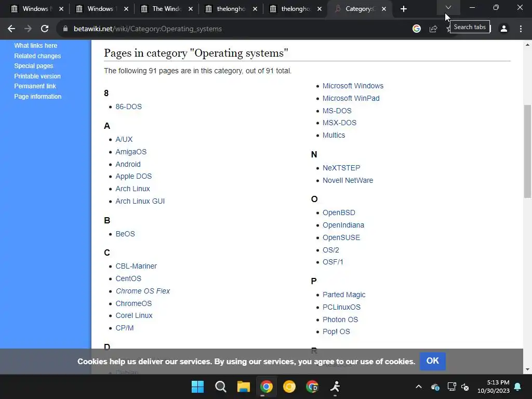Open the CBL-Mariner page
Viewport: 532px width, 399px height.
tap(136, 266)
